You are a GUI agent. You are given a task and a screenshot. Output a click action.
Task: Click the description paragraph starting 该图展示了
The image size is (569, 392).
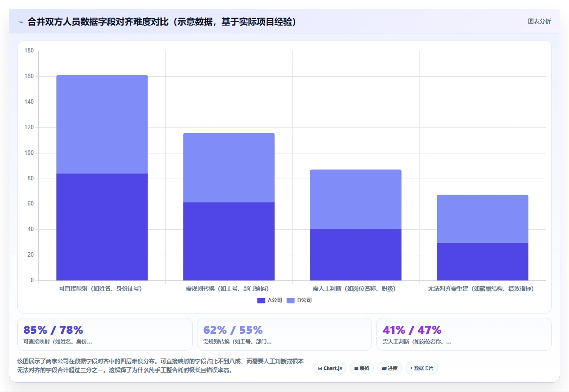pos(160,366)
